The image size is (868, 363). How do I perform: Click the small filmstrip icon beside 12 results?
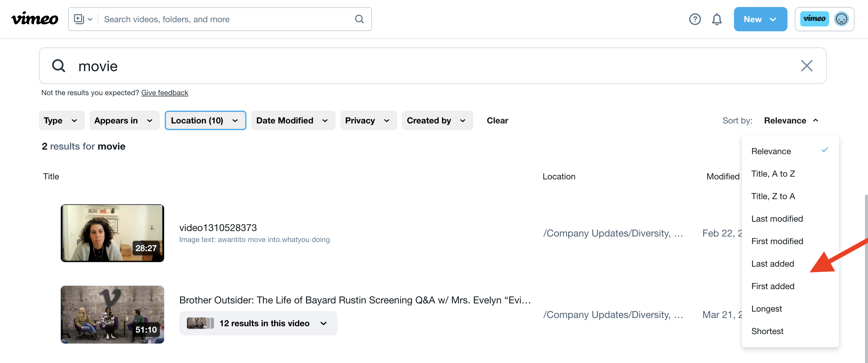pos(200,323)
